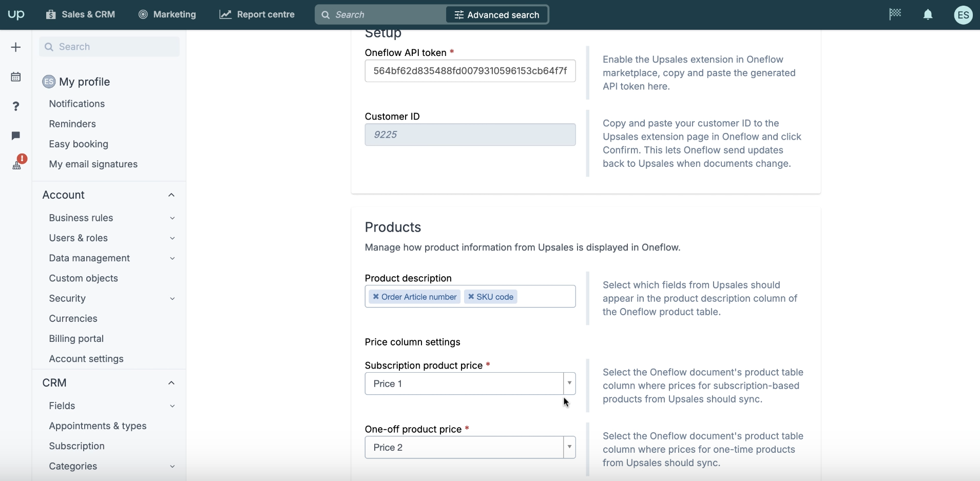Expand the Business rules submenu
Screen dimensions: 980x481
(x=172, y=218)
